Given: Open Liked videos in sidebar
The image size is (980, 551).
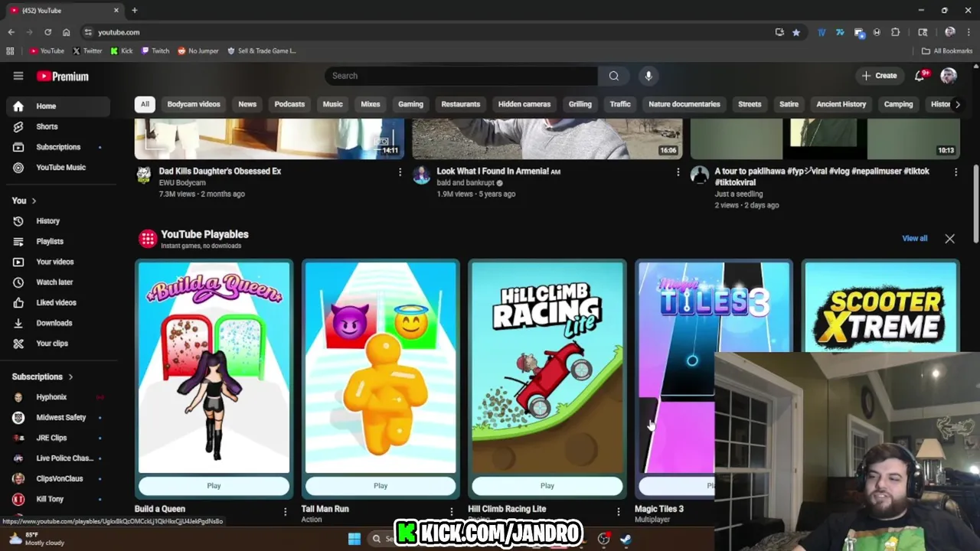Looking at the screenshot, I should (x=58, y=302).
